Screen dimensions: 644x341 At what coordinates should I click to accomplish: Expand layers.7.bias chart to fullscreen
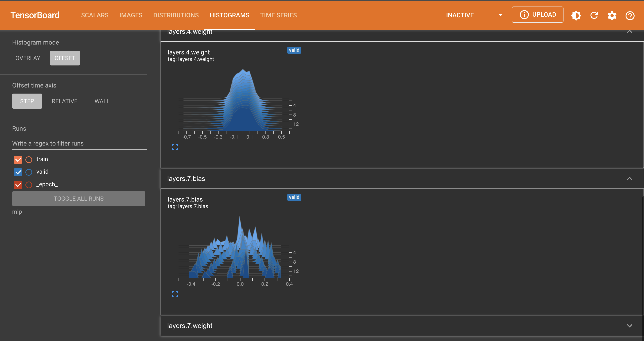(x=175, y=294)
